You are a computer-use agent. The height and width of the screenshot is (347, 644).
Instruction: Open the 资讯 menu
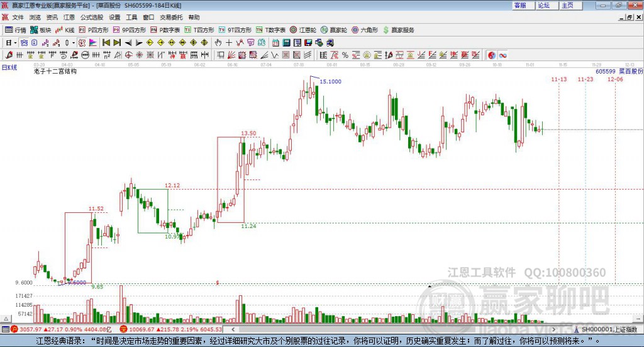point(52,17)
